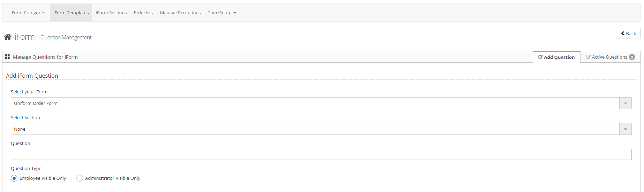
Task: Navigate to Pick Lists
Action: 143,13
